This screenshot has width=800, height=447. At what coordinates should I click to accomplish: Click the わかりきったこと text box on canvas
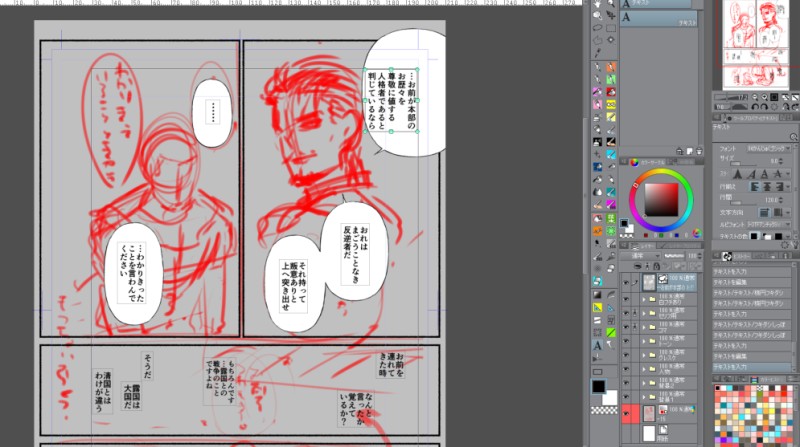coord(132,272)
